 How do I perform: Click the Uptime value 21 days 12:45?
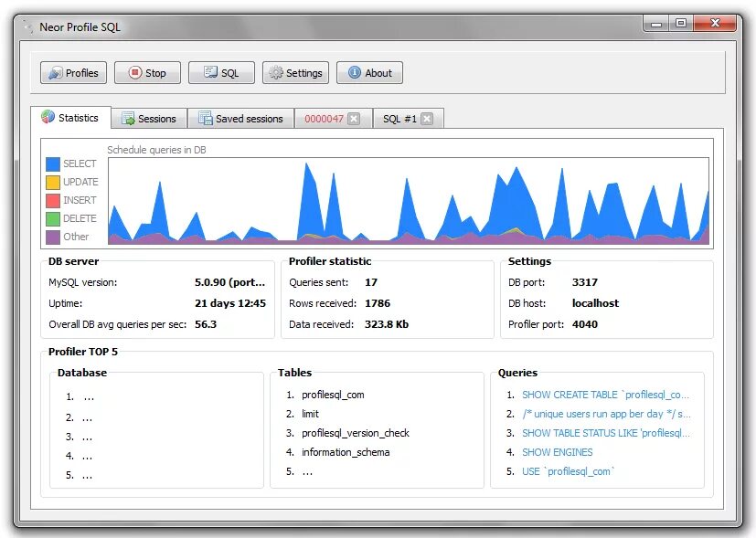230,303
